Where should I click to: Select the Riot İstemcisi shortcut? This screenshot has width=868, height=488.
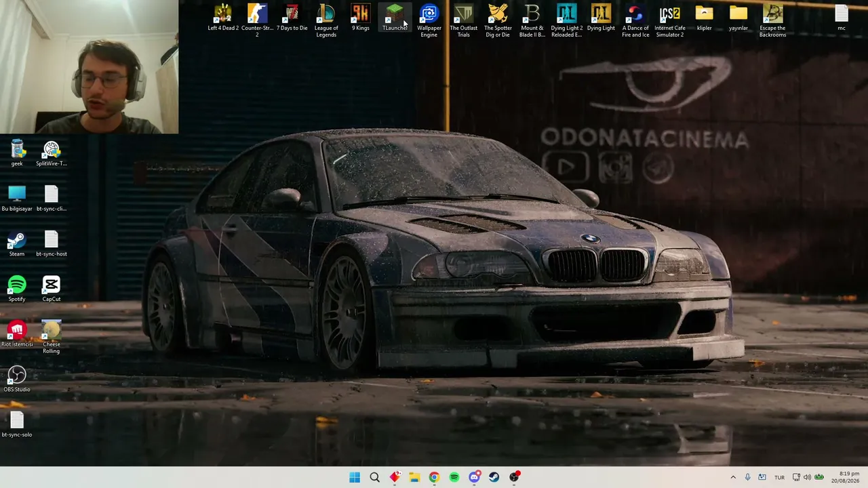pos(17,335)
